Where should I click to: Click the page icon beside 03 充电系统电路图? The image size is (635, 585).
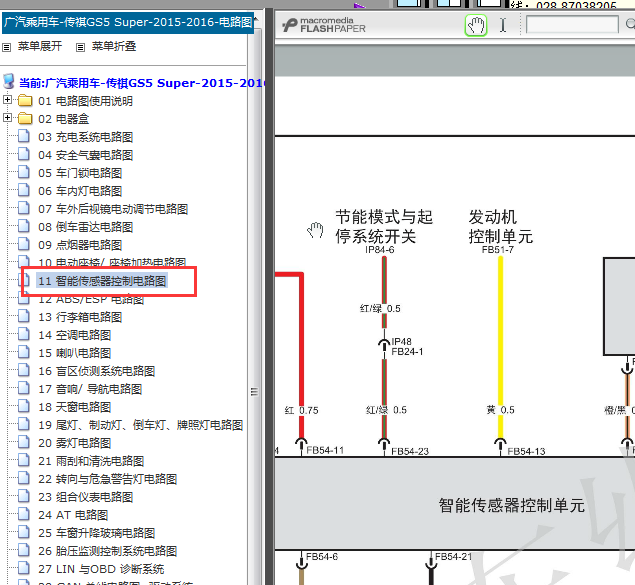(x=24, y=136)
